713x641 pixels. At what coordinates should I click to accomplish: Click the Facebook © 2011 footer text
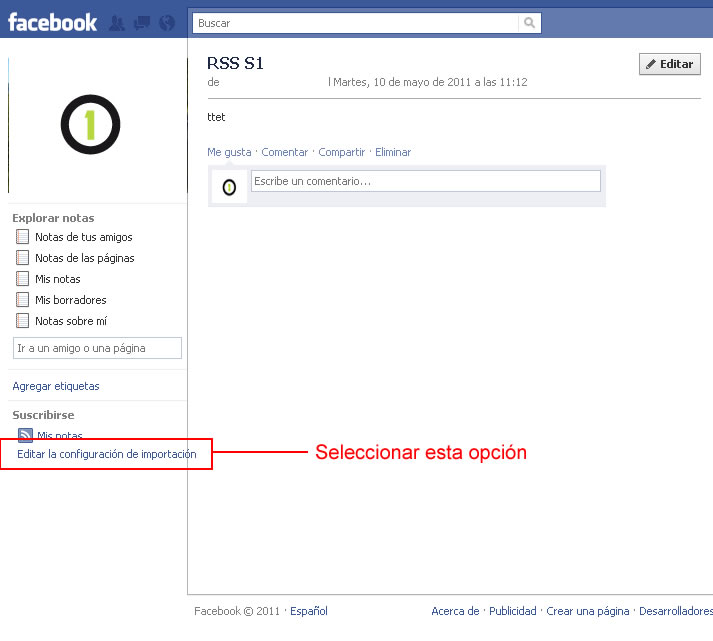tap(237, 611)
